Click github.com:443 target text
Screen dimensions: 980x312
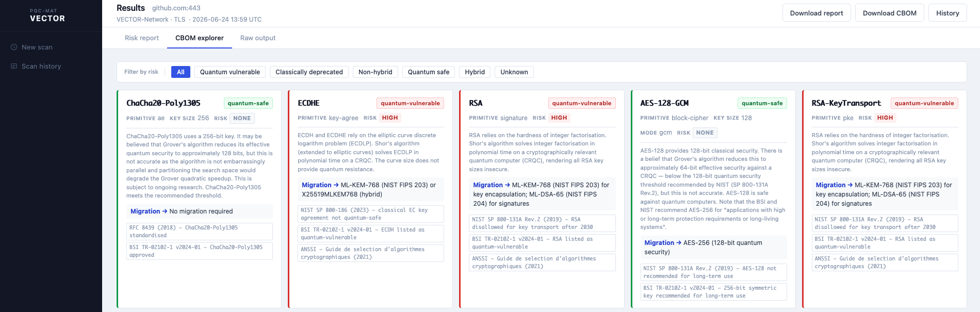[176, 8]
